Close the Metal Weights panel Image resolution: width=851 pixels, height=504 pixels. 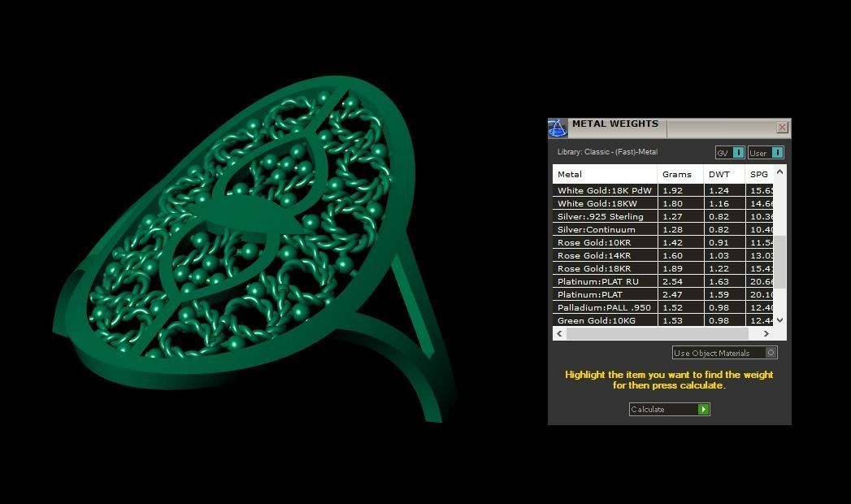tap(782, 128)
